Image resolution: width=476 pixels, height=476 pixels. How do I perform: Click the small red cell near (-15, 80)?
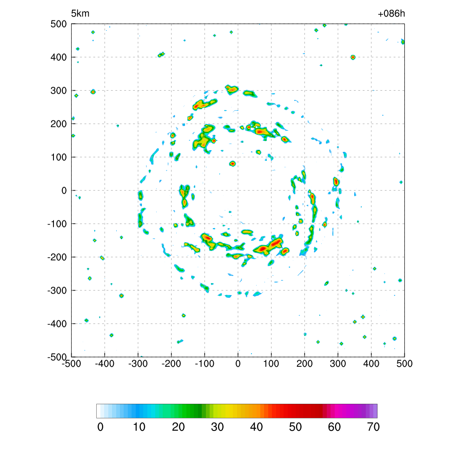(232, 164)
